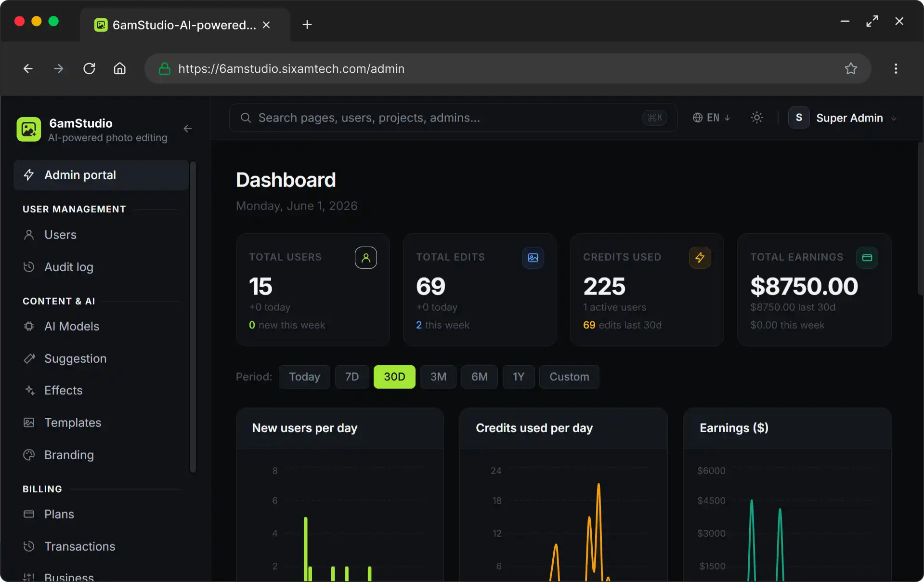The height and width of the screenshot is (582, 924).
Task: Click the Total Edits image badge icon
Action: pos(533,258)
